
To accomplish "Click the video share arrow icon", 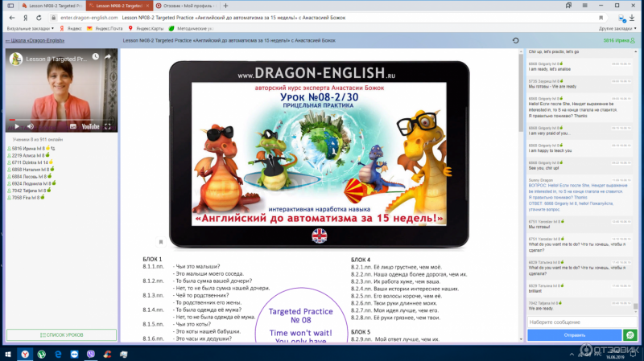I will 108,56.
